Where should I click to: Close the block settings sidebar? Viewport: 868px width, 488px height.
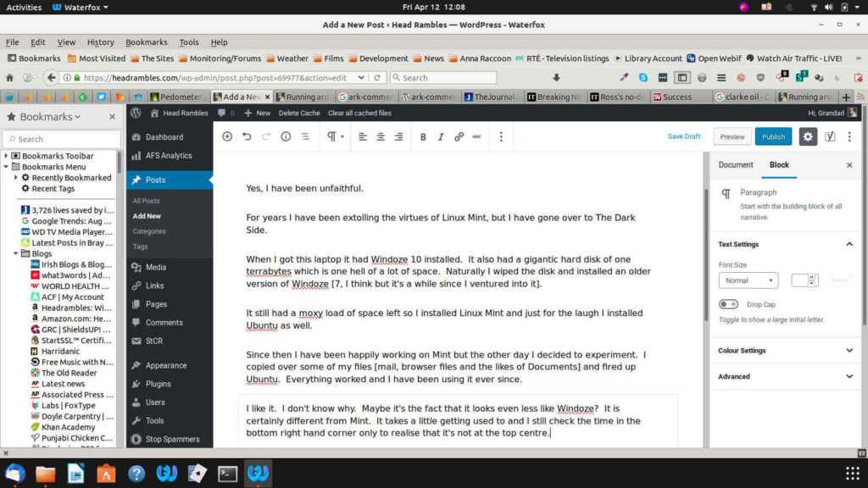849,165
